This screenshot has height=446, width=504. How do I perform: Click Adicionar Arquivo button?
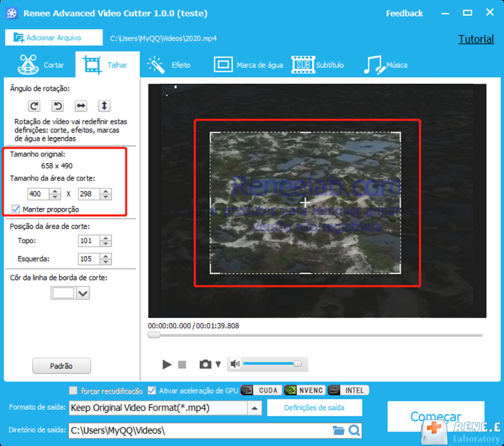[54, 38]
